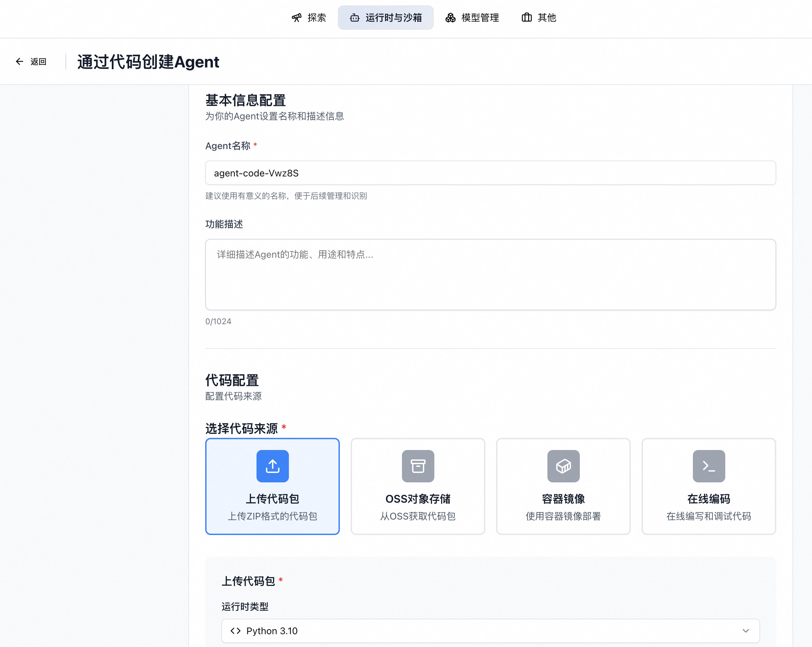Image resolution: width=812 pixels, height=647 pixels.
Task: Click the archive box icon for OSS对象存储
Action: coord(418,466)
